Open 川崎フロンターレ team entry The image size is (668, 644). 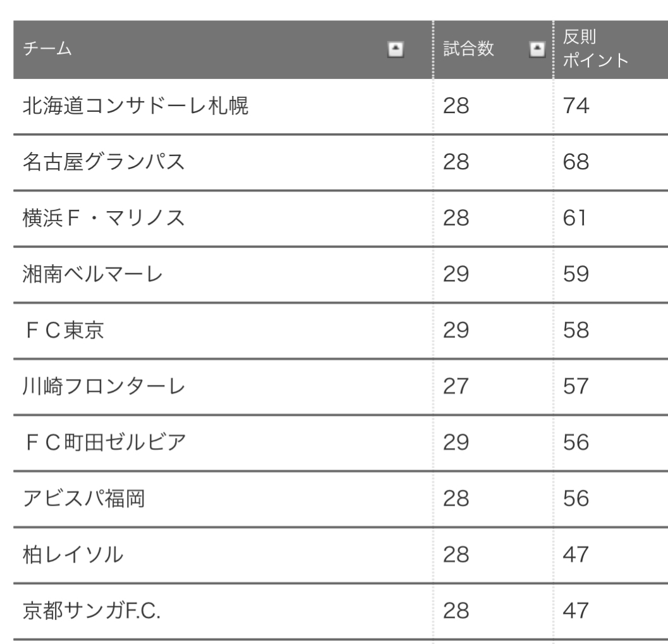pyautogui.click(x=104, y=386)
